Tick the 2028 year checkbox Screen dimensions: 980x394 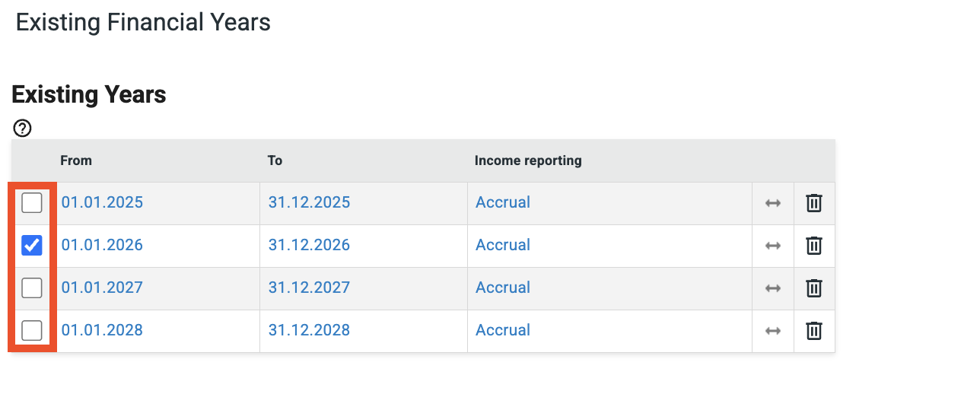32,331
